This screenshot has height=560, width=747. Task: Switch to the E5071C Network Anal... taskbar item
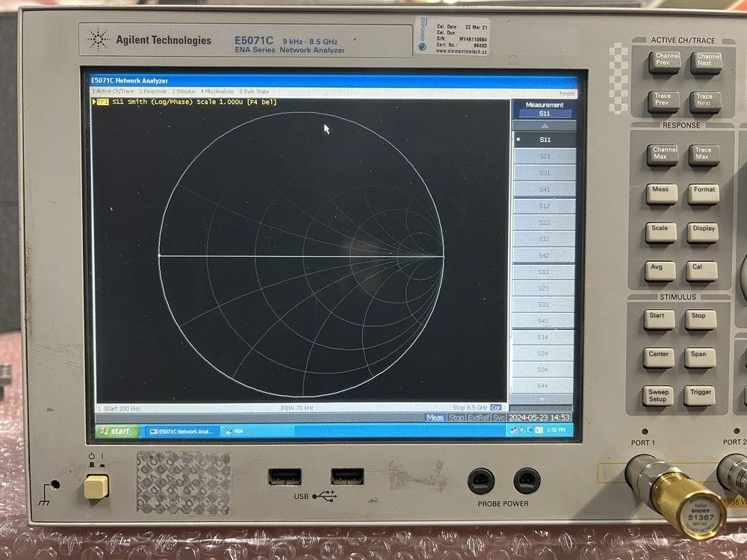[182, 432]
